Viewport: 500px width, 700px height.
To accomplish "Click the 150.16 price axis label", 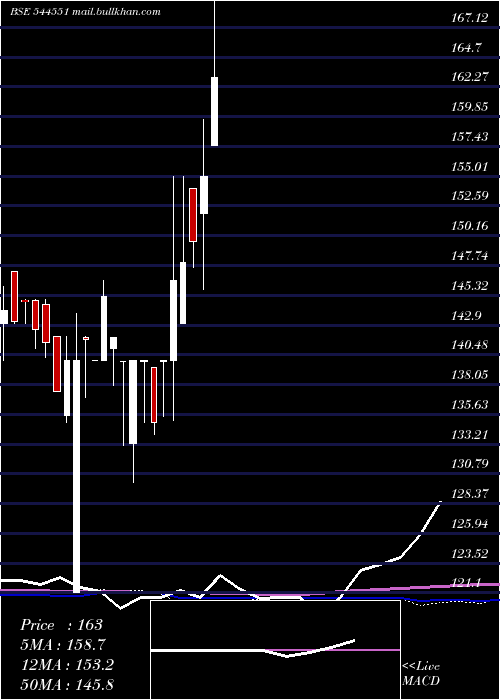I will click(x=469, y=226).
